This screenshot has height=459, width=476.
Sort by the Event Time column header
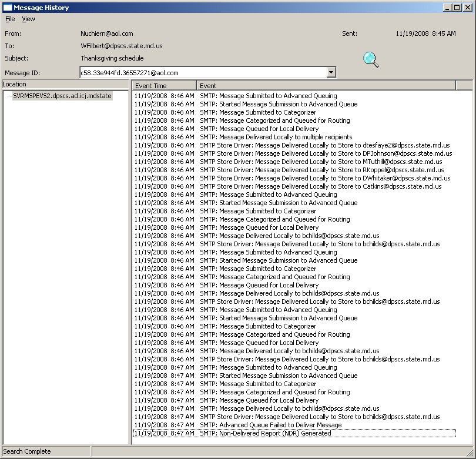point(164,86)
